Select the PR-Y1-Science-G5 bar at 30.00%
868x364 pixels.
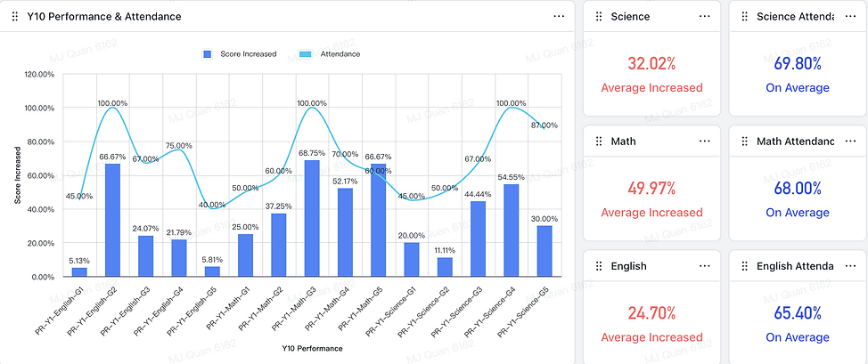click(545, 251)
